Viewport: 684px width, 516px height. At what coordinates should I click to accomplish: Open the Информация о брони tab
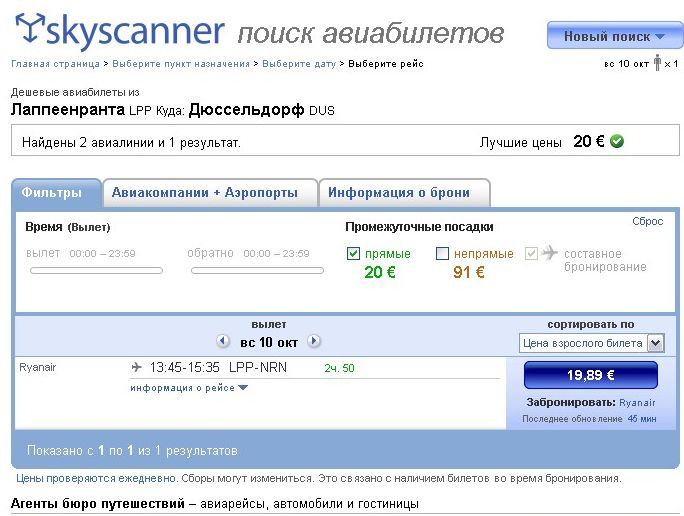coord(404,193)
